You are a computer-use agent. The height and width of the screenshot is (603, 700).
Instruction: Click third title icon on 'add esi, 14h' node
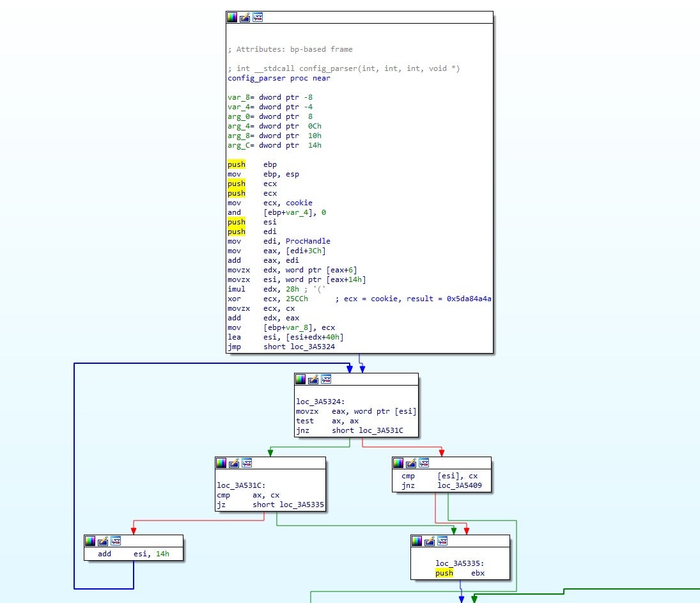point(115,541)
